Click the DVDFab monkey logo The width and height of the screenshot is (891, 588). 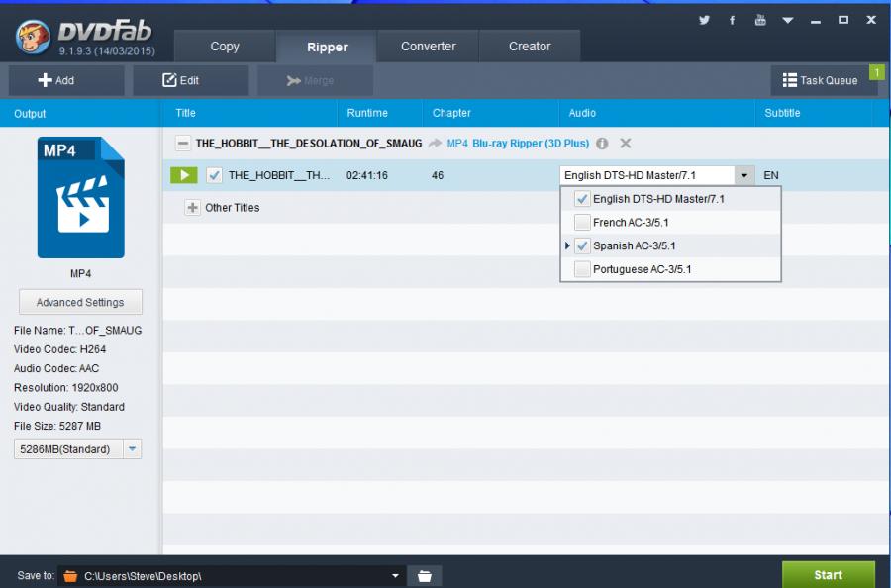click(33, 38)
